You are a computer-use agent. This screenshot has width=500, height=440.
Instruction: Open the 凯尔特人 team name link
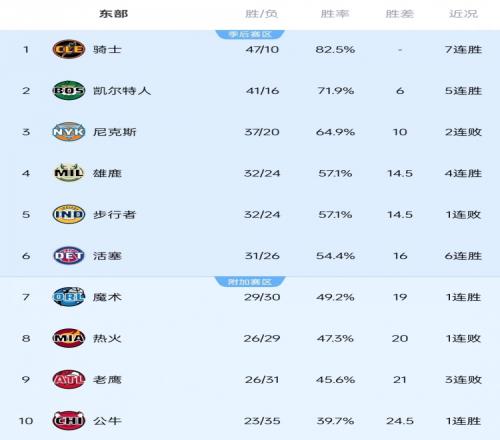tap(122, 91)
